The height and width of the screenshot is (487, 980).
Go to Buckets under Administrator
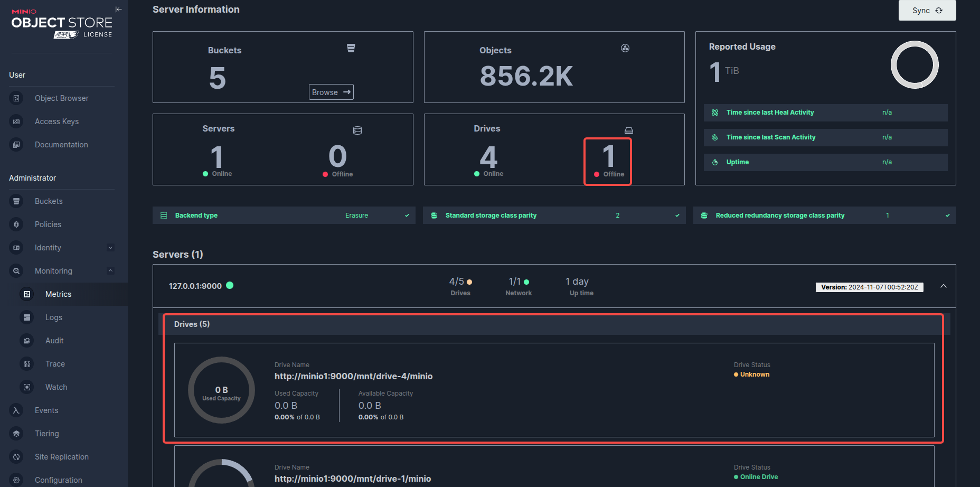coord(49,201)
